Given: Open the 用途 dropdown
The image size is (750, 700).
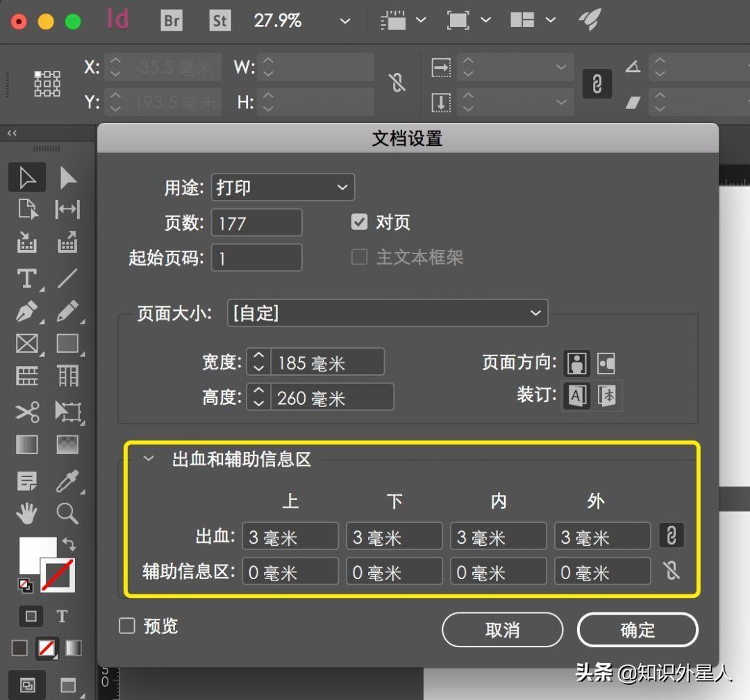Looking at the screenshot, I should [282, 187].
